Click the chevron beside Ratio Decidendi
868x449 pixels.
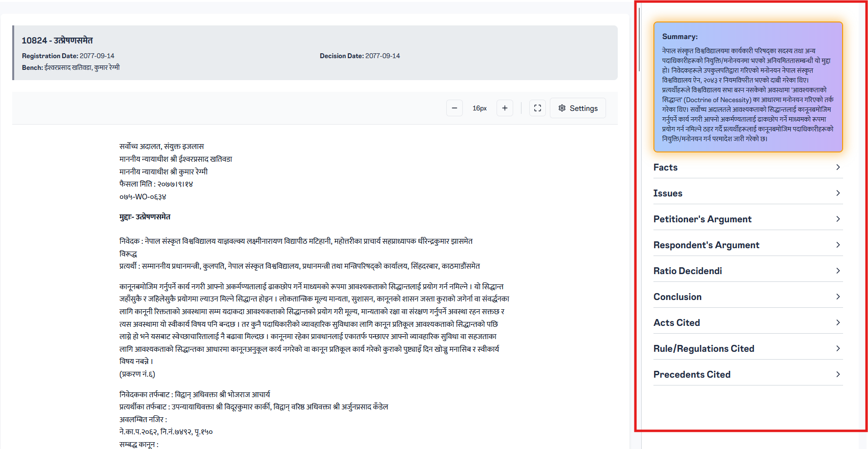838,271
